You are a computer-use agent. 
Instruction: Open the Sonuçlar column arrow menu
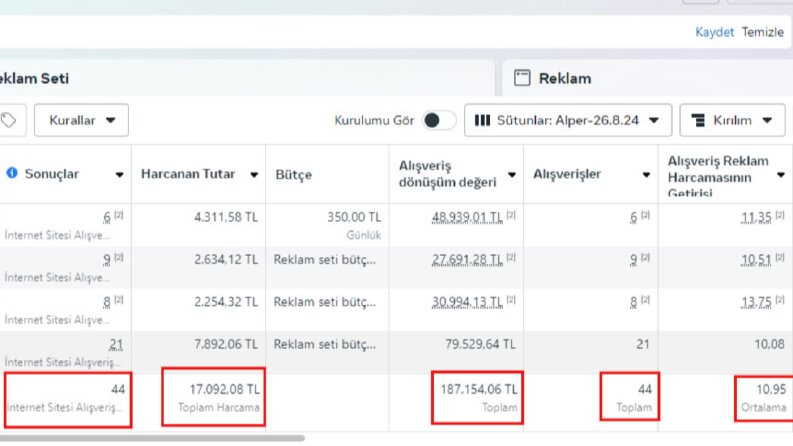[119, 175]
